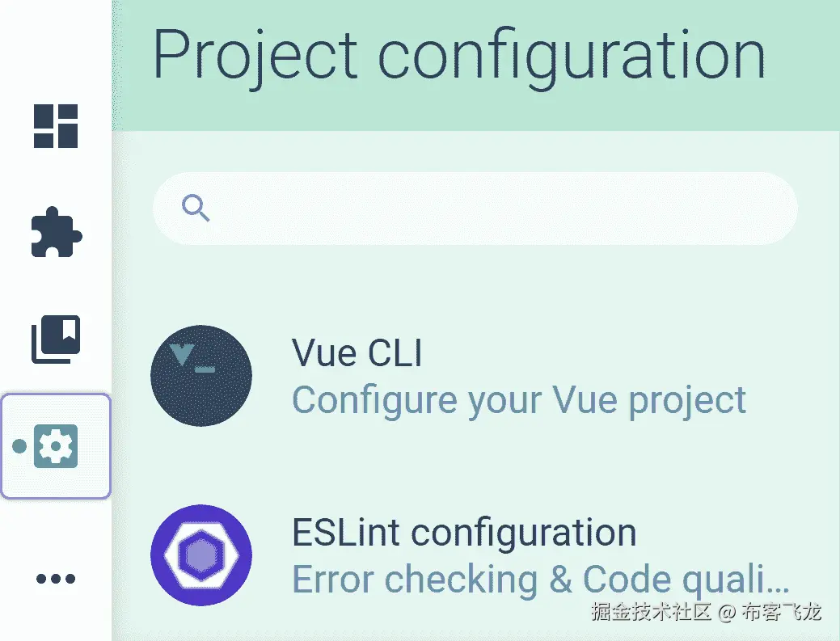Click the empty area inside the search bar
This screenshot has height=641, width=840.
click(x=504, y=209)
